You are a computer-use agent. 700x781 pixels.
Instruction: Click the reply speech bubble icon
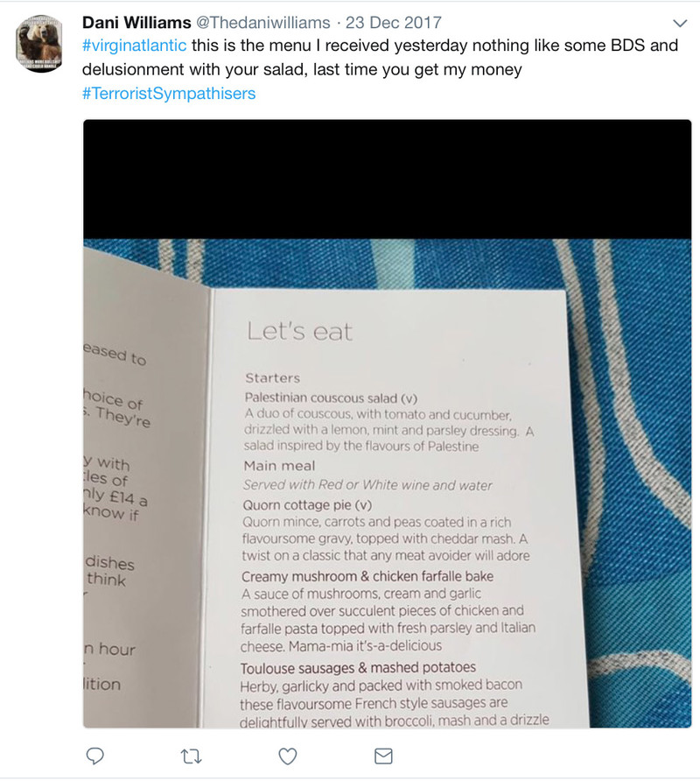pyautogui.click(x=95, y=756)
